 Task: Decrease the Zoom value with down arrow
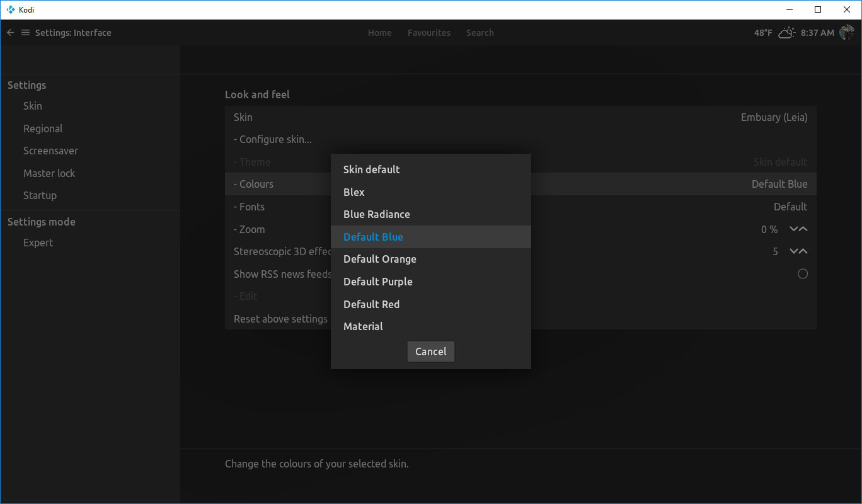click(x=794, y=229)
